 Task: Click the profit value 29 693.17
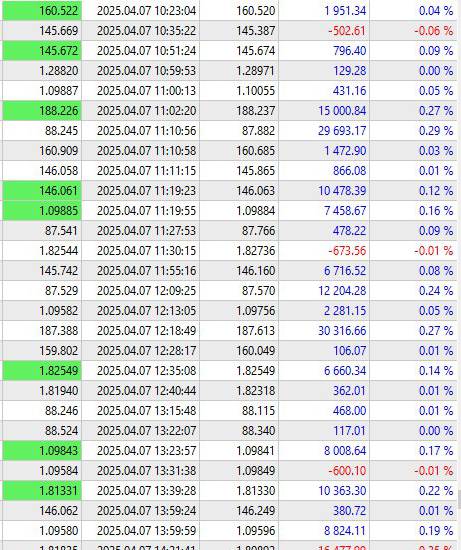(x=342, y=130)
